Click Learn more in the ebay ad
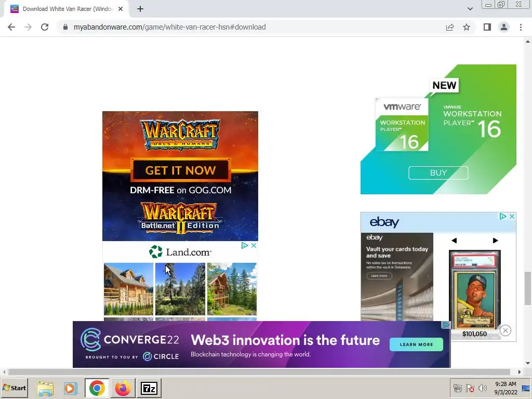The width and height of the screenshot is (532, 399). [379, 276]
